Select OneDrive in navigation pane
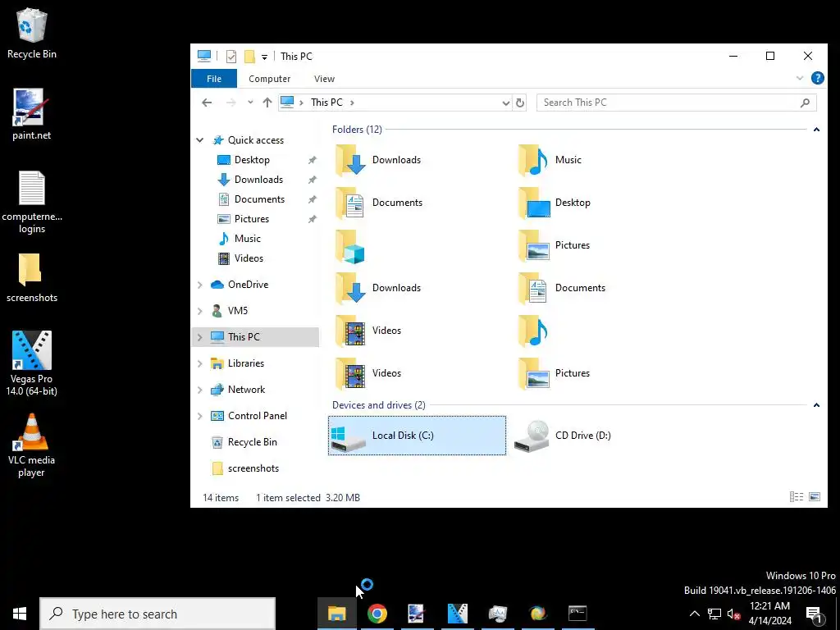 coord(248,285)
